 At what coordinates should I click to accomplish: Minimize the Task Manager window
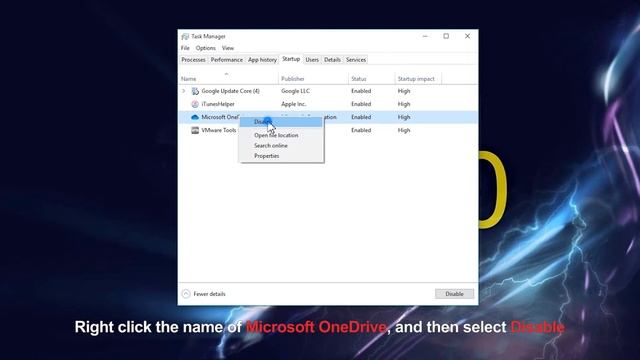[425, 36]
